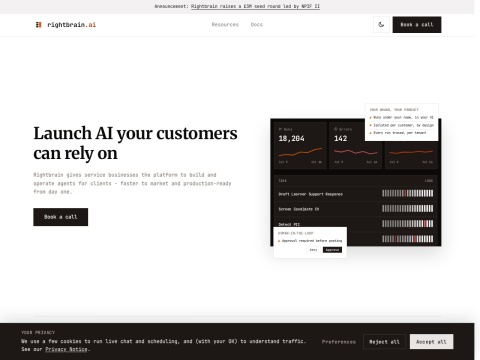
Task: Click the Screen Candidate CV row
Action: click(356, 209)
